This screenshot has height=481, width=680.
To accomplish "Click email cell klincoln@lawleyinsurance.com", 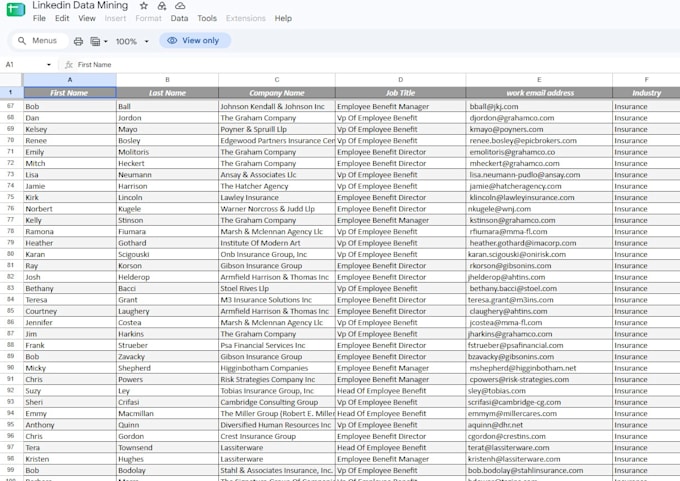I will tap(539, 197).
